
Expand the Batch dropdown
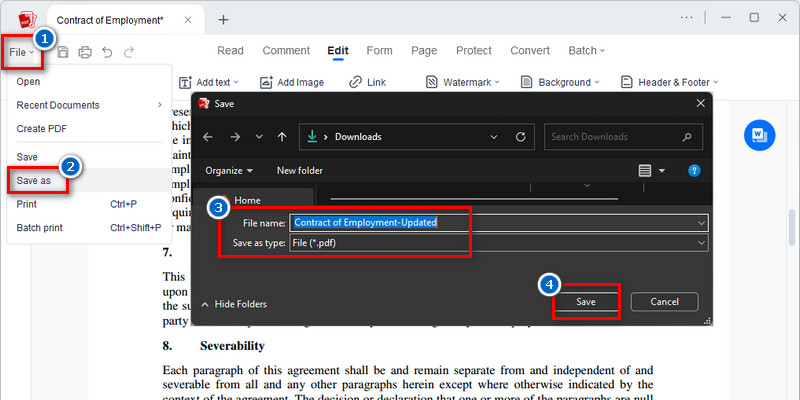tap(586, 51)
